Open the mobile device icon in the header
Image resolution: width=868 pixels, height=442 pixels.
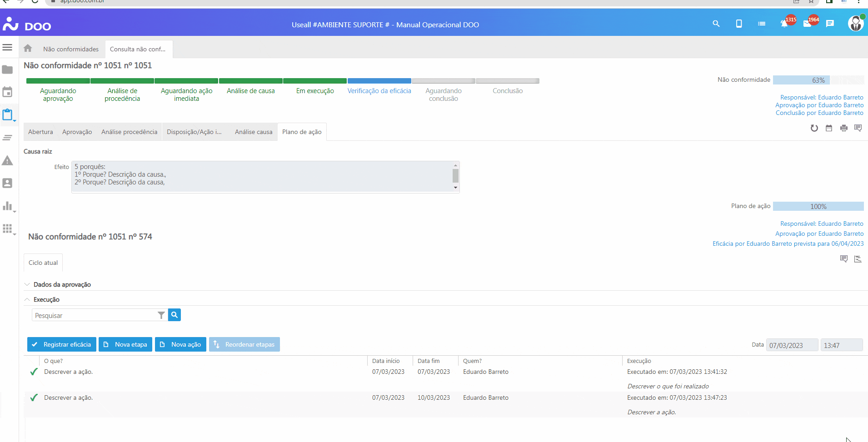pyautogui.click(x=739, y=24)
